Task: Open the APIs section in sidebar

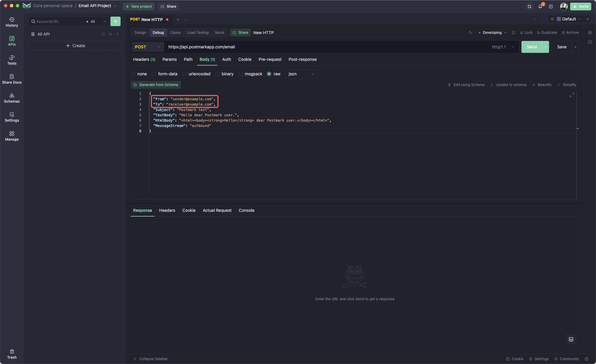Action: pos(12,41)
